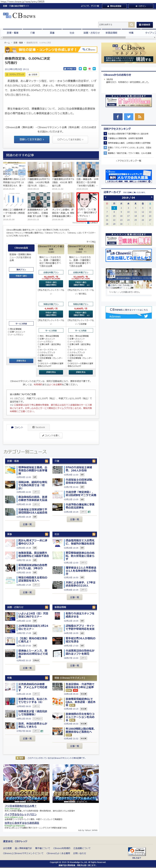156x868 pixels.
Task: Click the RSS icon of 経営 (CBnewsマネジメント) category
Action: 94,678
